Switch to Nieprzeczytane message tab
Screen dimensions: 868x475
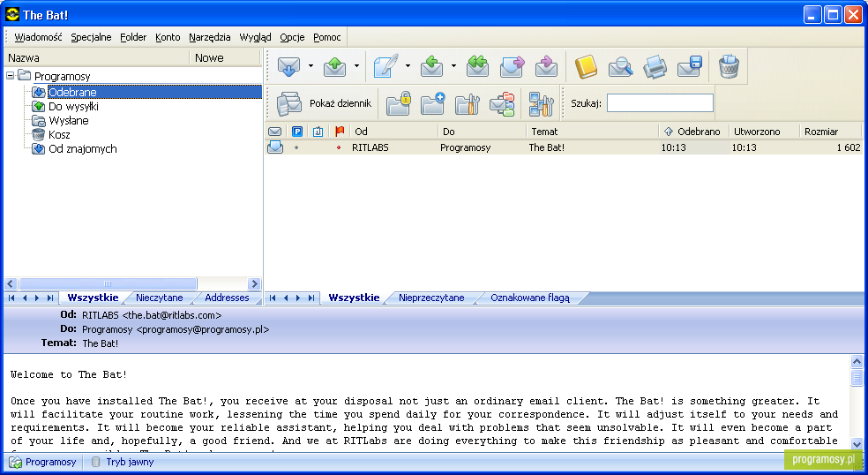click(431, 298)
